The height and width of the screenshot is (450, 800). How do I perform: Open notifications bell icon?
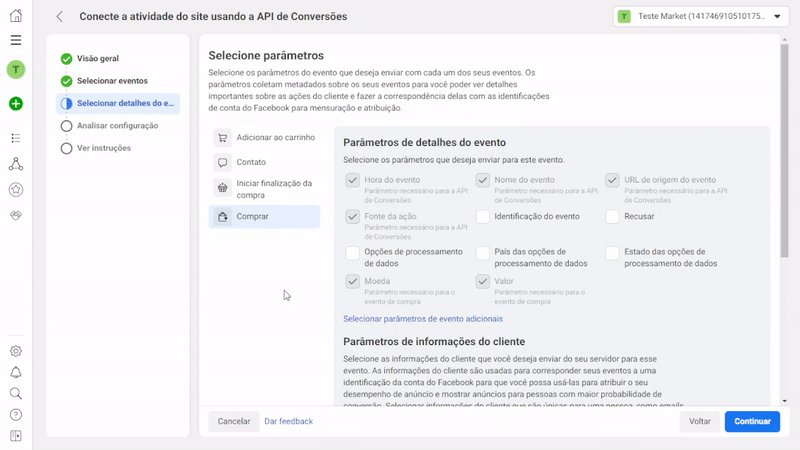[15, 373]
